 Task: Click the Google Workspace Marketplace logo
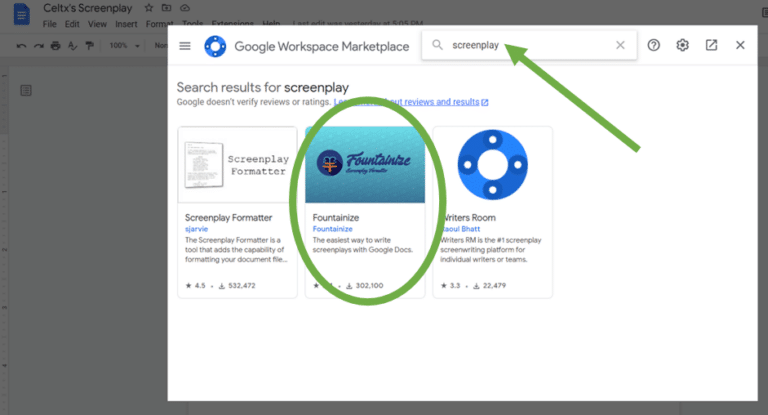click(215, 47)
